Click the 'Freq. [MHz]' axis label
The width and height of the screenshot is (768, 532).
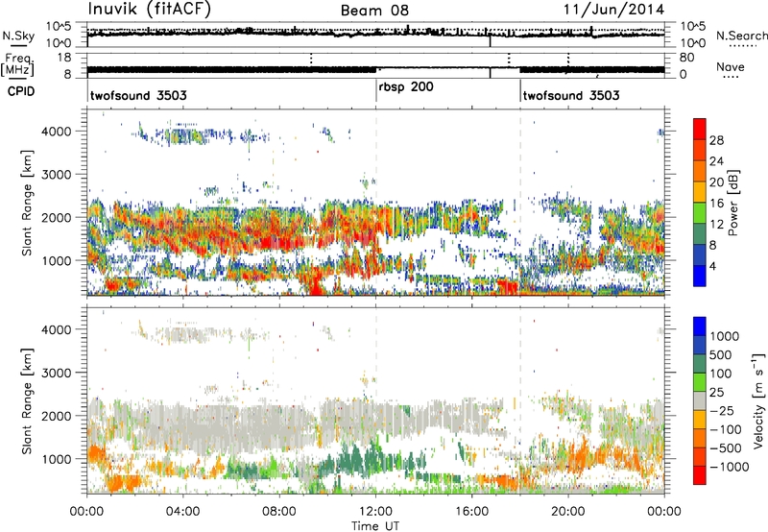click(17, 64)
